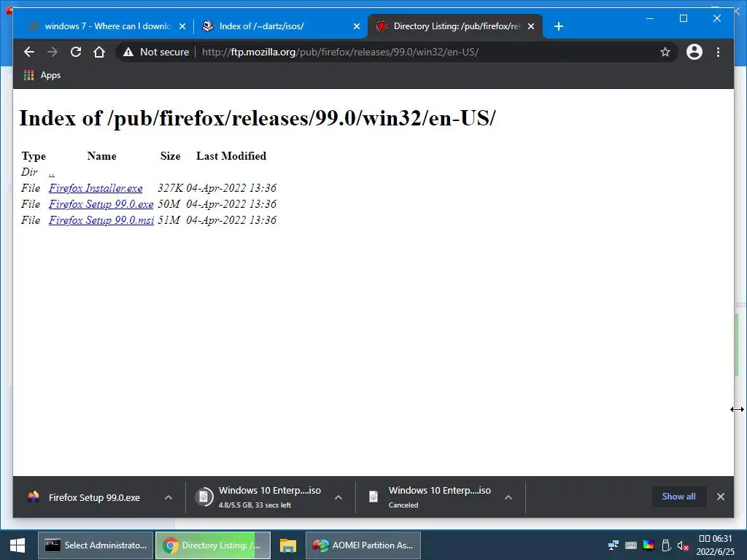Open File Explorer from the taskbar

point(287,545)
